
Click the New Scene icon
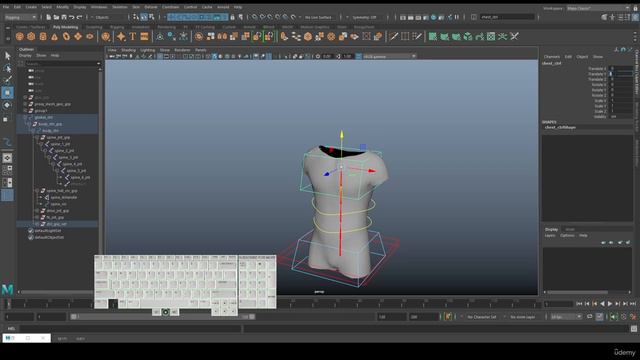coord(48,17)
